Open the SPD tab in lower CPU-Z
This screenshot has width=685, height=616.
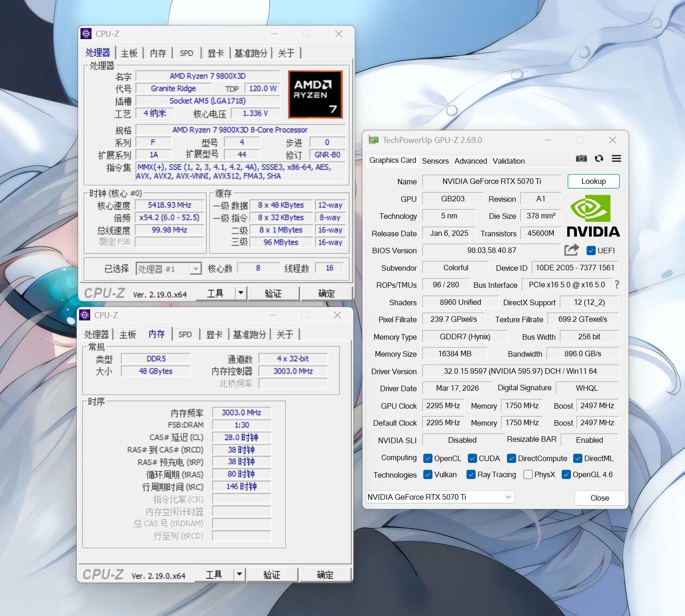tap(185, 335)
